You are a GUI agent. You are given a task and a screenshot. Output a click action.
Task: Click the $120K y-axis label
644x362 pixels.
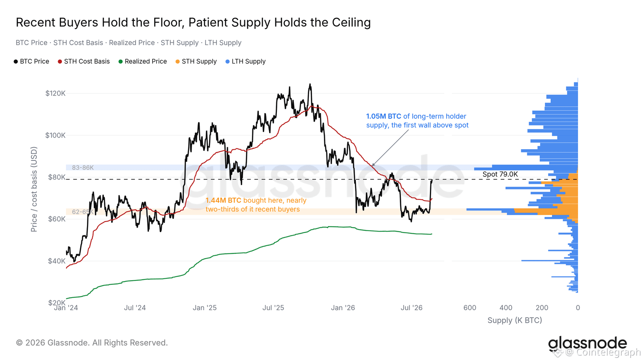[56, 93]
